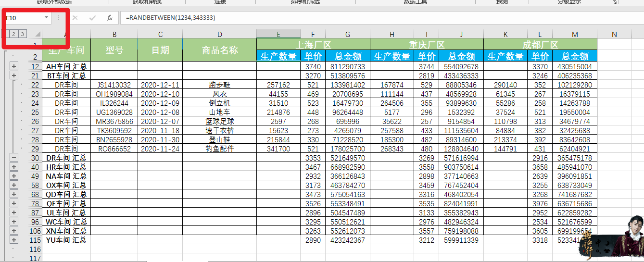644x262 pixels.
Task: Click cell JS1413032
Action: tap(114, 85)
